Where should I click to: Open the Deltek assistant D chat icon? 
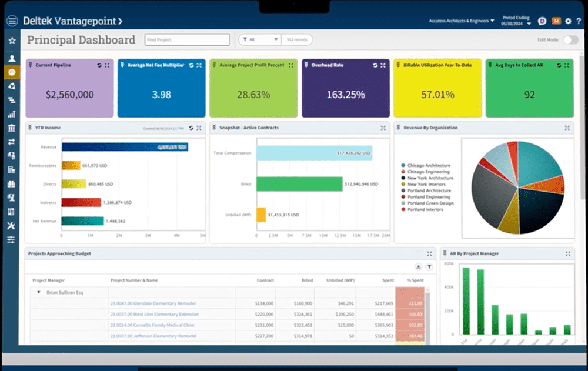[542, 21]
